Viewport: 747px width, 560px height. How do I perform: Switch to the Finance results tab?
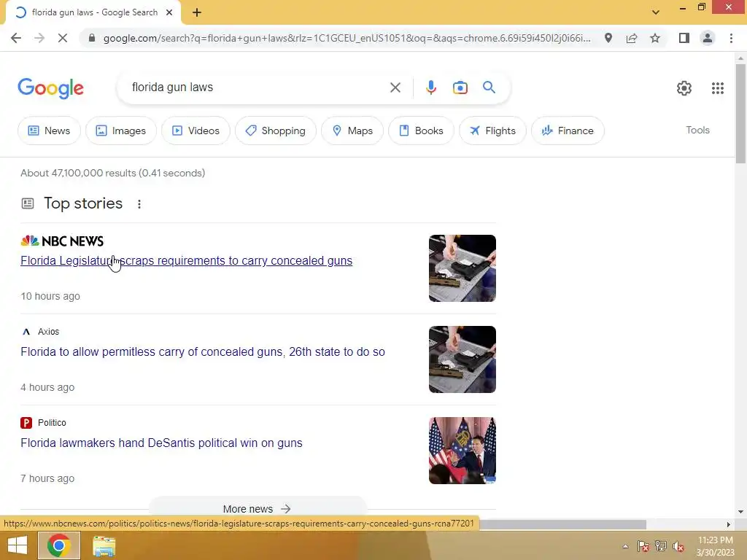pyautogui.click(x=568, y=131)
